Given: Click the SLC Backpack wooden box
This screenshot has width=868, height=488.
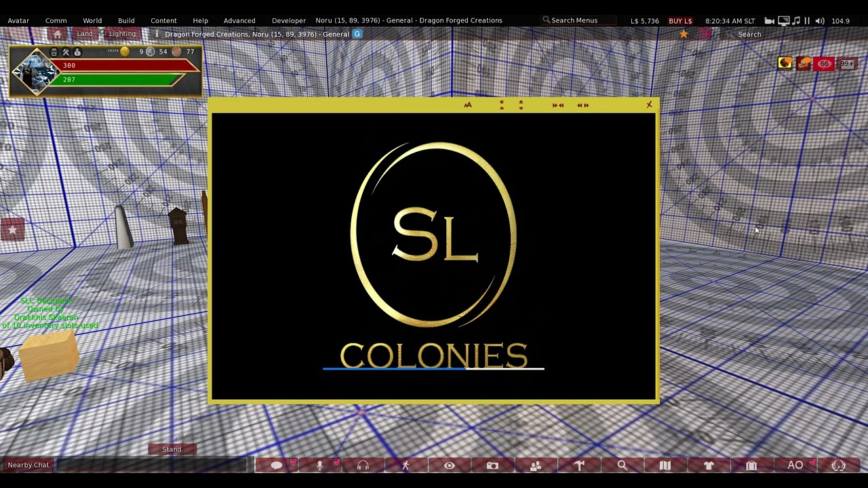Looking at the screenshot, I should 49,356.
